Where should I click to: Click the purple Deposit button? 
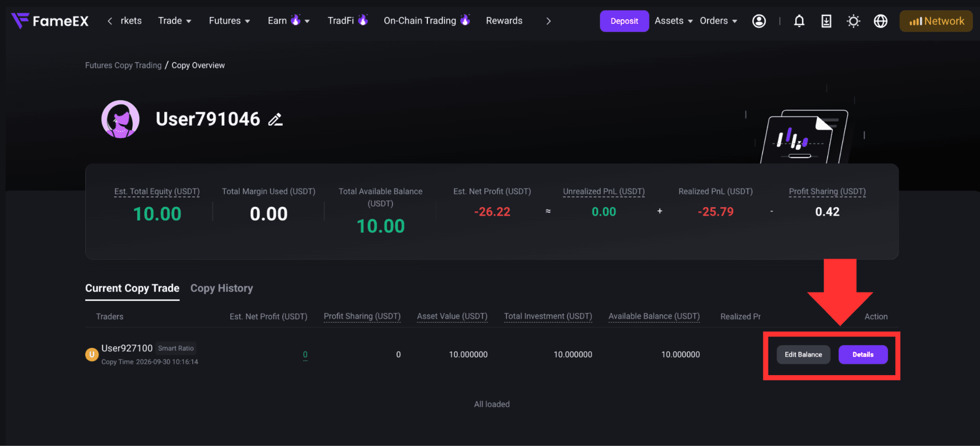click(x=624, y=21)
